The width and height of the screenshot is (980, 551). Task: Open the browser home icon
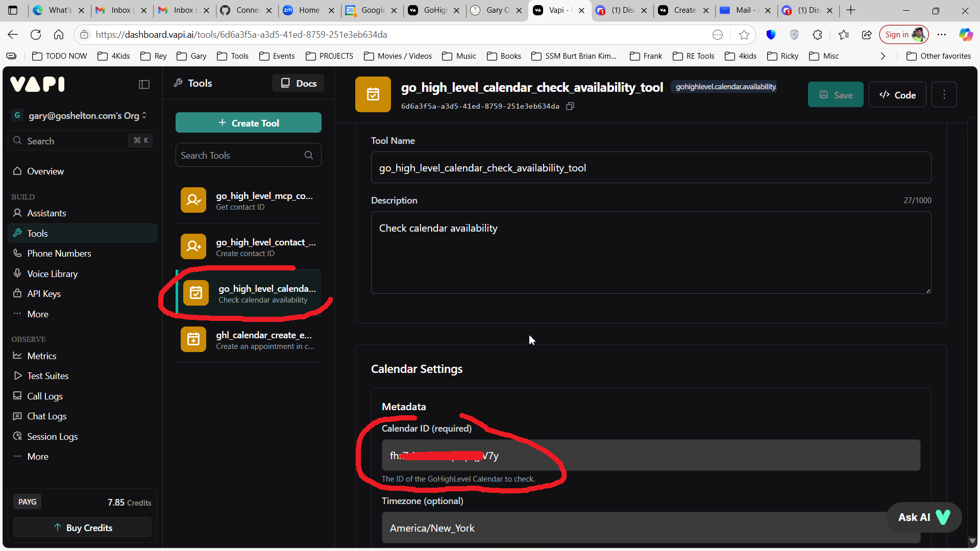pyautogui.click(x=59, y=35)
